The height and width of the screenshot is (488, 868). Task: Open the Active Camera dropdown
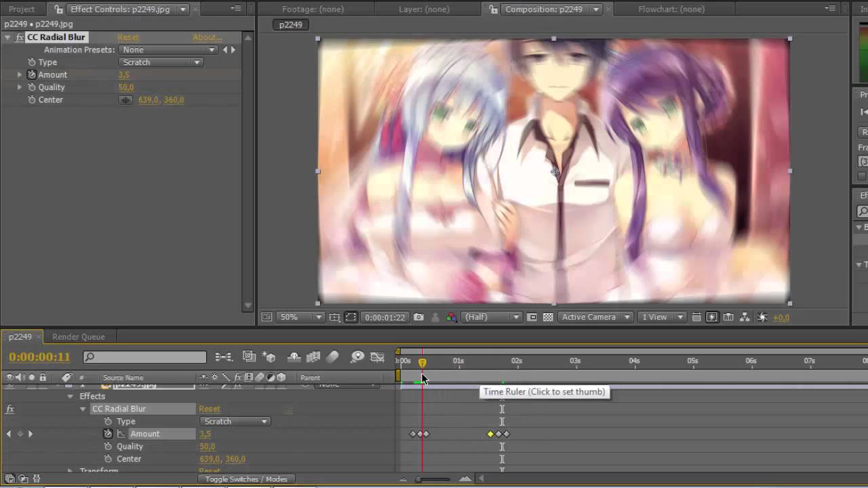pyautogui.click(x=597, y=317)
